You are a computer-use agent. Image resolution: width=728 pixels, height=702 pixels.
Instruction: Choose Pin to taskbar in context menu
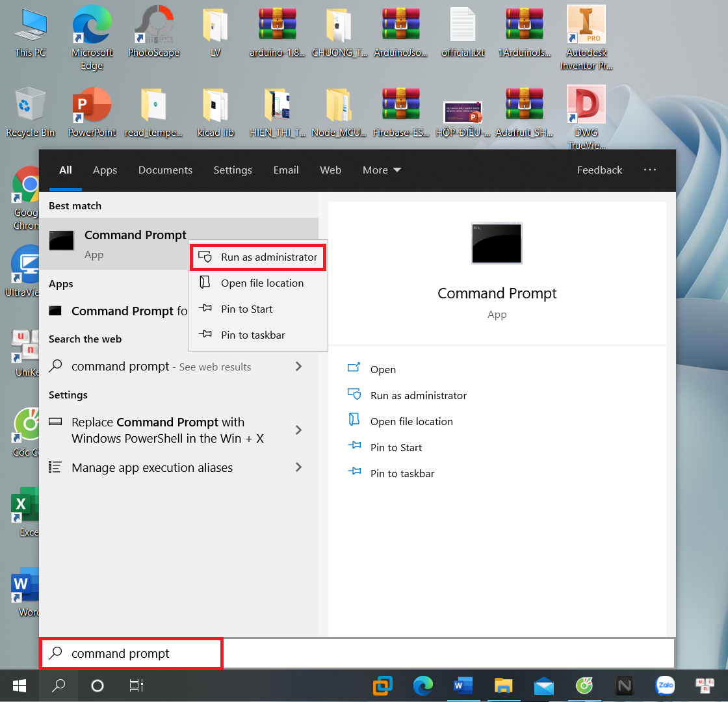tap(253, 335)
